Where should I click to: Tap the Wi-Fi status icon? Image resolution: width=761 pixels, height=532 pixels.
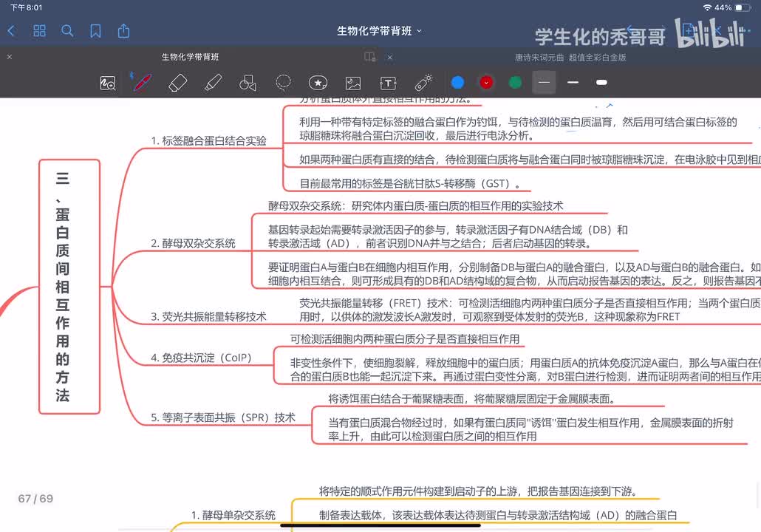tap(707, 7)
